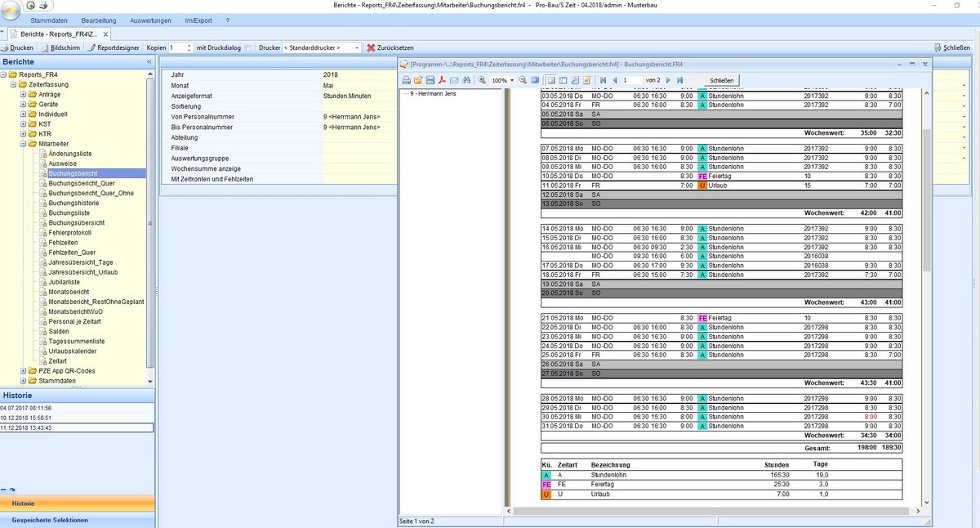
Task: Open the search binoculars in the preview
Action: [466, 80]
